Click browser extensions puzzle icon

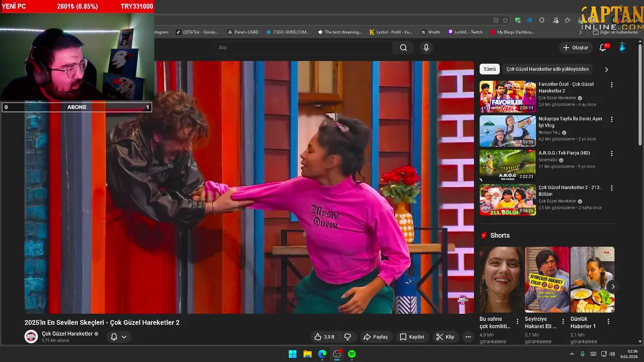(542, 20)
